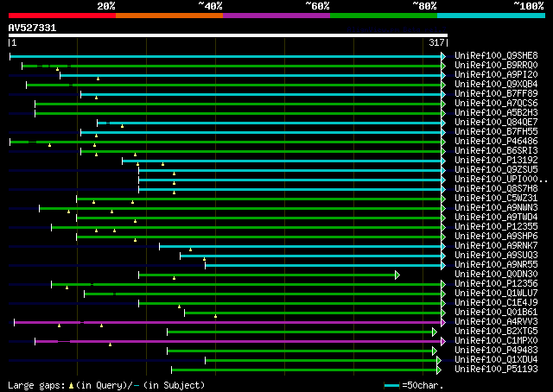Open the UniRef100_P13192 entry

click(496, 161)
